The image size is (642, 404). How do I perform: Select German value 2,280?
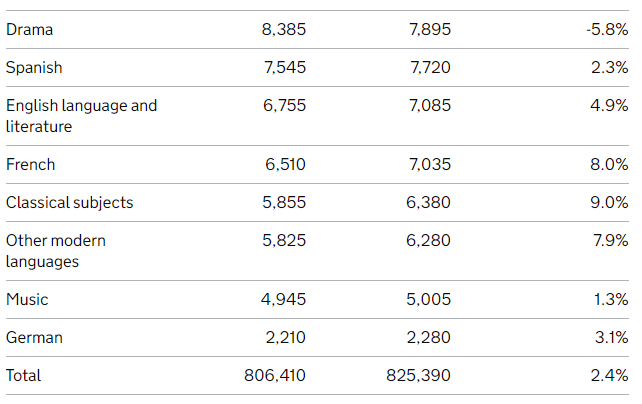[429, 338]
